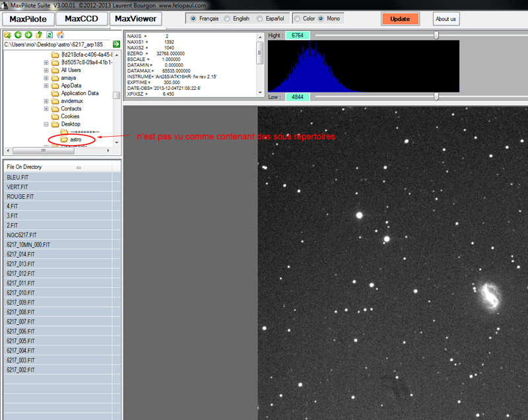
Task: Go up one directory using the up-folder icon
Action: pyautogui.click(x=39, y=36)
